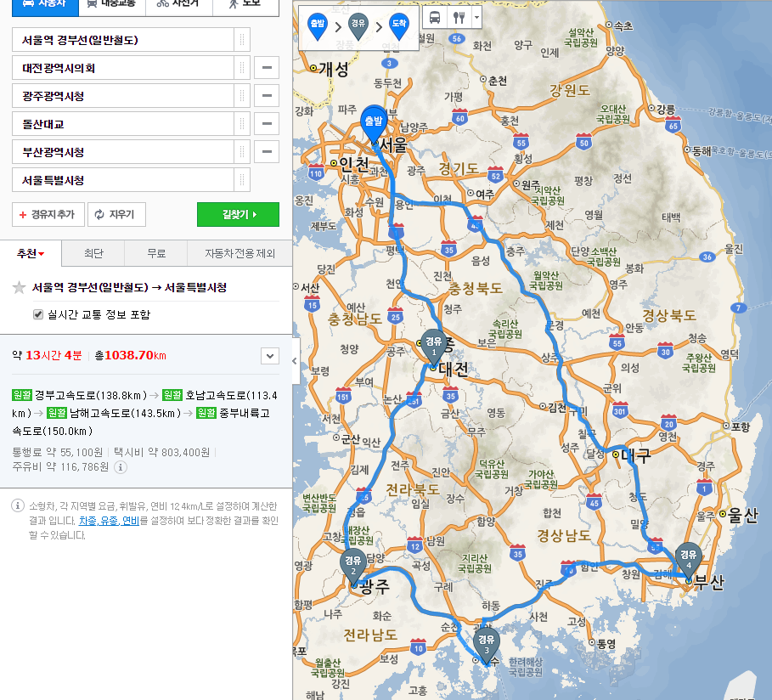Viewport: 772px width, 700px height.
Task: Remove the 대전광역시의회 waypoint with minus button
Action: (x=267, y=68)
